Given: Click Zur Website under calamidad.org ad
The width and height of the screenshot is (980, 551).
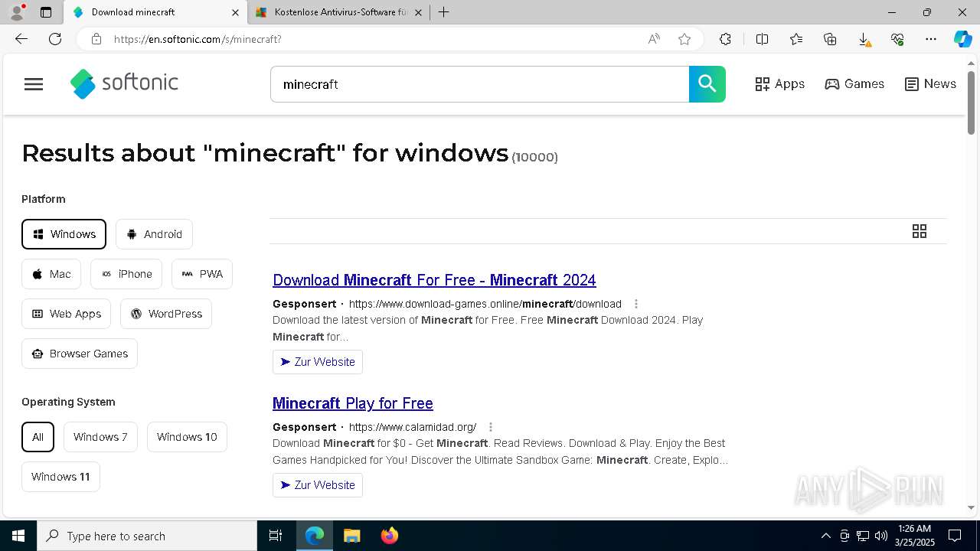Looking at the screenshot, I should coord(318,485).
